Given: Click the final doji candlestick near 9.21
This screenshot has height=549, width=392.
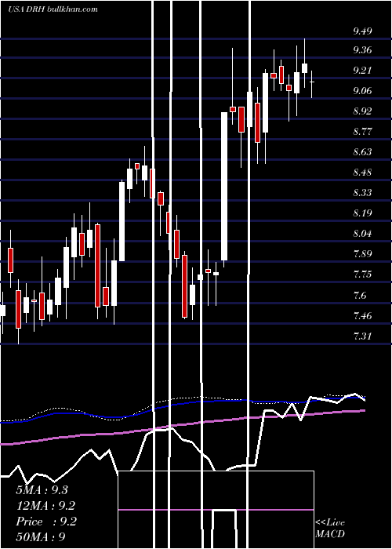Looking at the screenshot, I should pos(312,84).
